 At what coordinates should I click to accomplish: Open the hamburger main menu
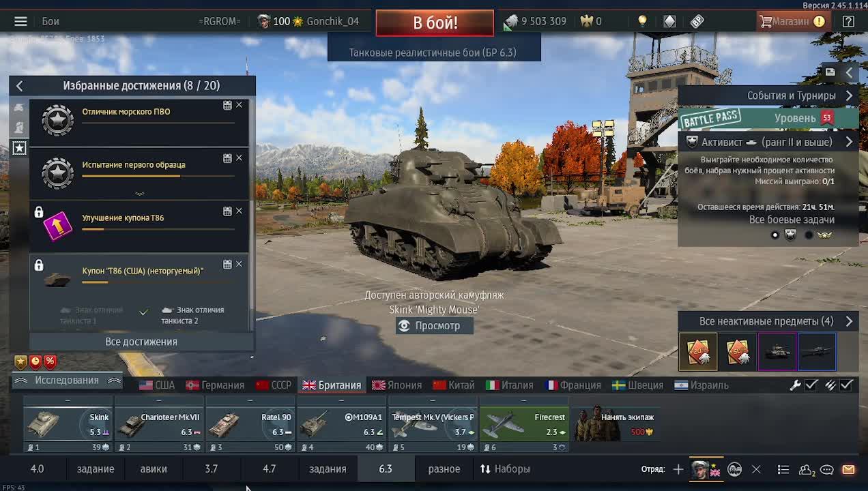point(20,21)
